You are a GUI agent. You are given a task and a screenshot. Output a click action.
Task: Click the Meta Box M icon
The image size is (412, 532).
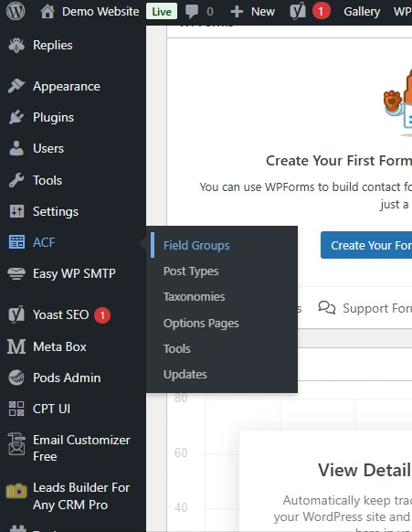pyautogui.click(x=16, y=346)
